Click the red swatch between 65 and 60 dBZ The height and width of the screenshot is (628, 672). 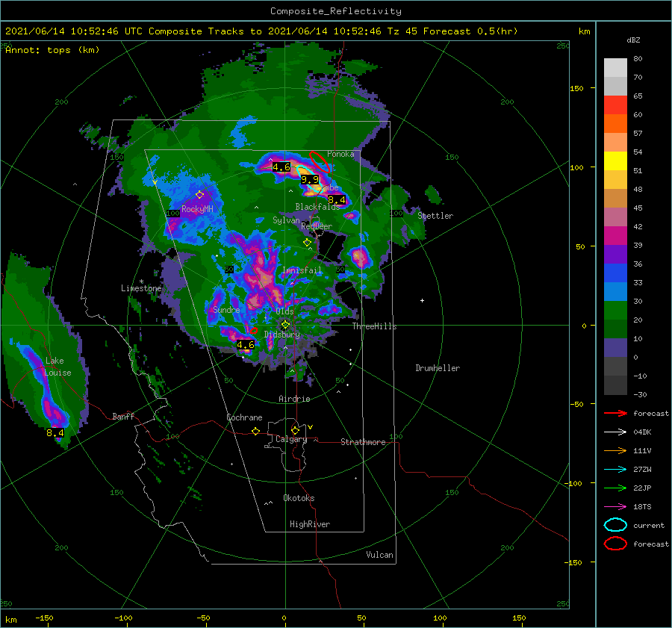pos(615,105)
